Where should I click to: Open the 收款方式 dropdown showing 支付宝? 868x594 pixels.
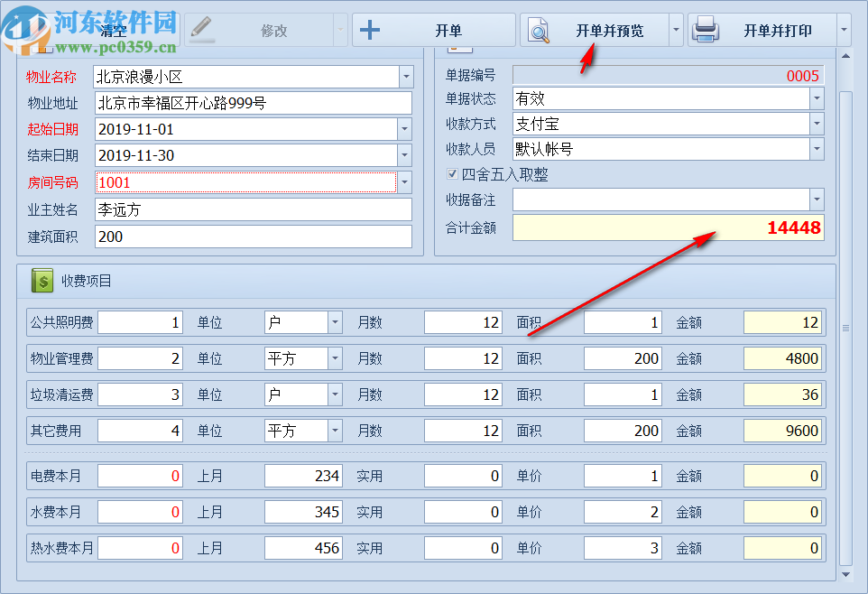[817, 125]
